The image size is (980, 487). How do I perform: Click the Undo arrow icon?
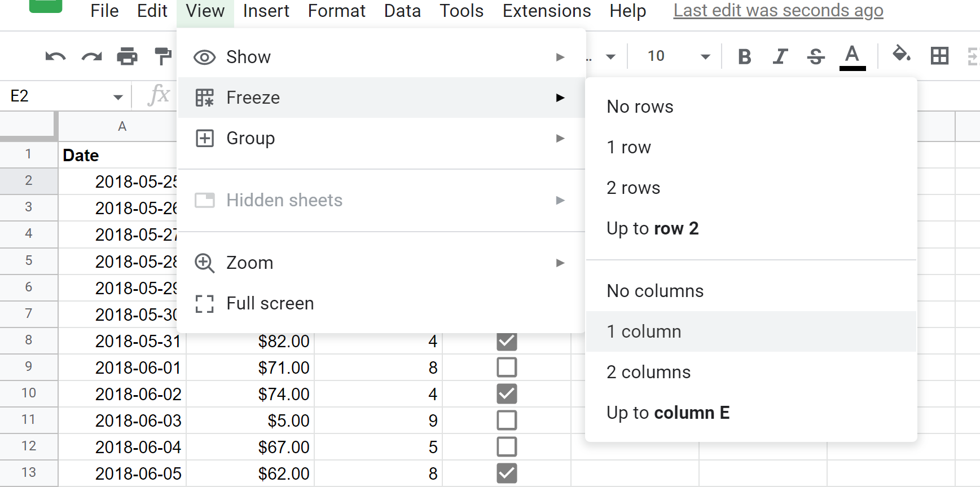55,56
